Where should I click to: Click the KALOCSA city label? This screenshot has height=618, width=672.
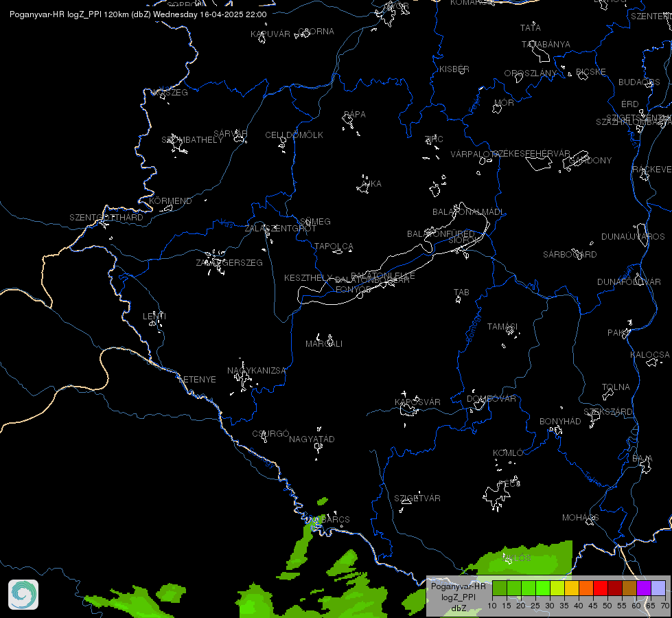(650, 355)
